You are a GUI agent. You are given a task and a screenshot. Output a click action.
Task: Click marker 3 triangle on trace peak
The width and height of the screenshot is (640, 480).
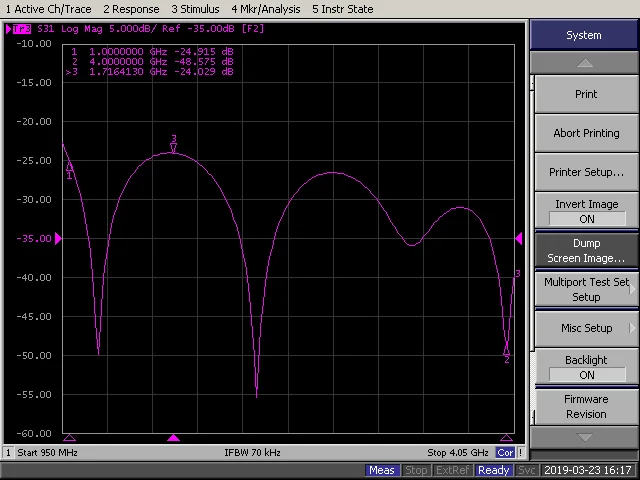(x=174, y=149)
